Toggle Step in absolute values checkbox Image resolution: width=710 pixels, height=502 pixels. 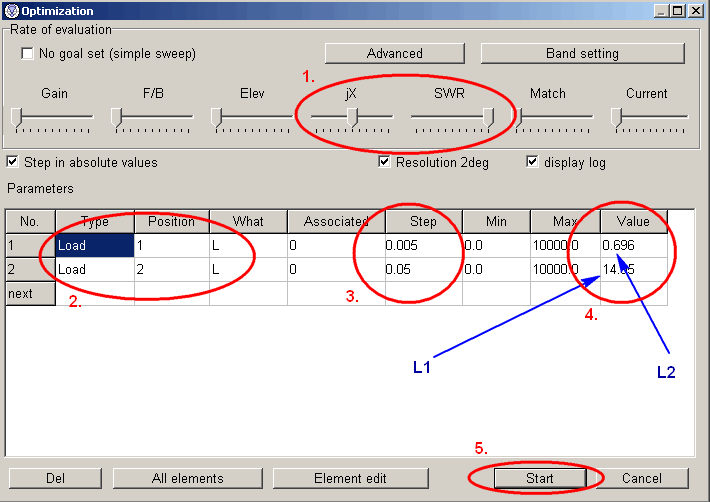[13, 162]
